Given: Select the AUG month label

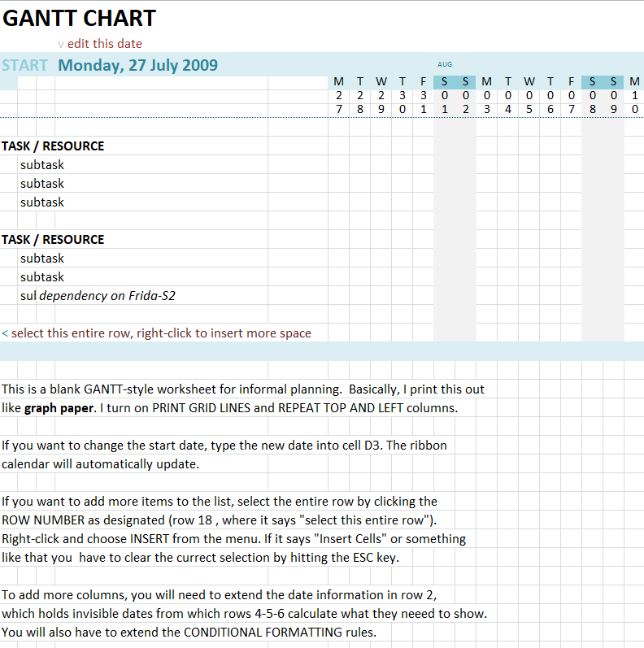Looking at the screenshot, I should pos(445,64).
